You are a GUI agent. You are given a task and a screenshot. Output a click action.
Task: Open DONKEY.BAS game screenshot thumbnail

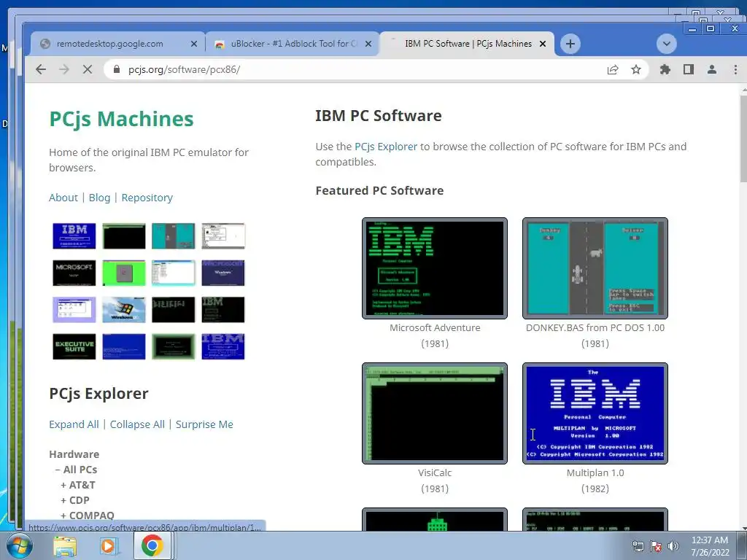tap(595, 268)
